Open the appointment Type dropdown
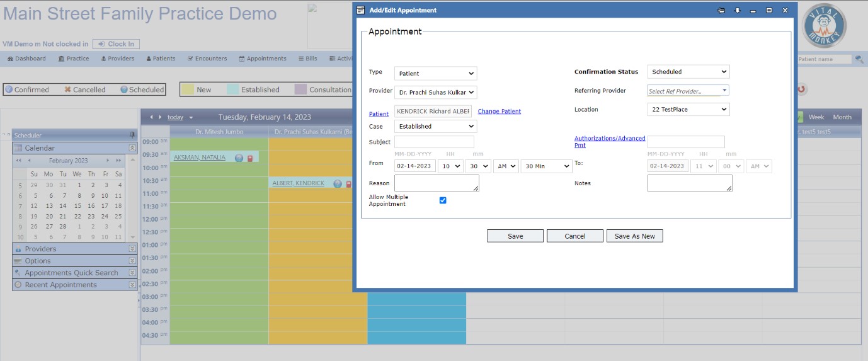Image resolution: width=868 pixels, height=361 pixels. click(x=435, y=74)
